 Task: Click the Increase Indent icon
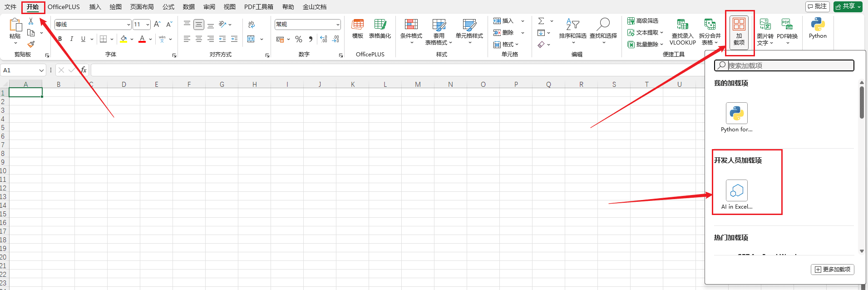click(234, 39)
